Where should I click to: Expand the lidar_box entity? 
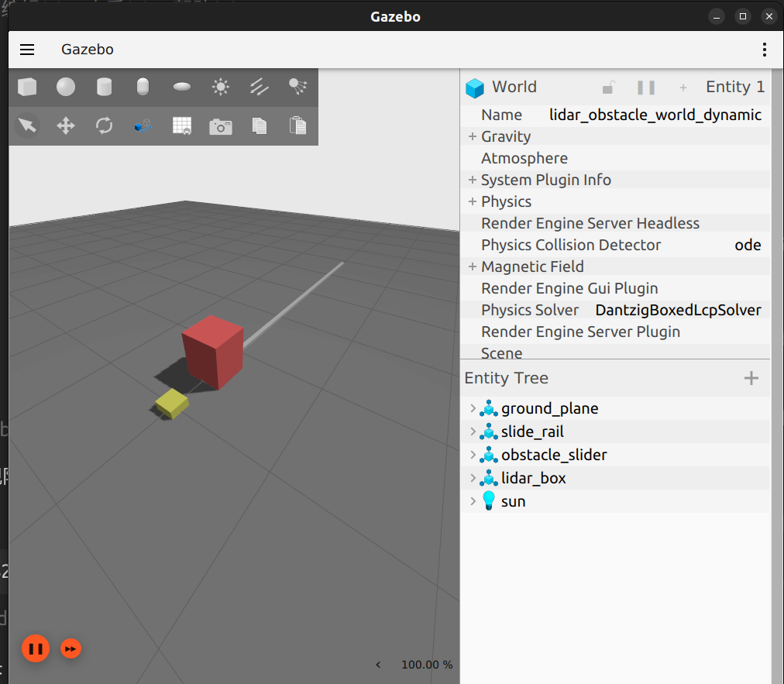point(473,477)
